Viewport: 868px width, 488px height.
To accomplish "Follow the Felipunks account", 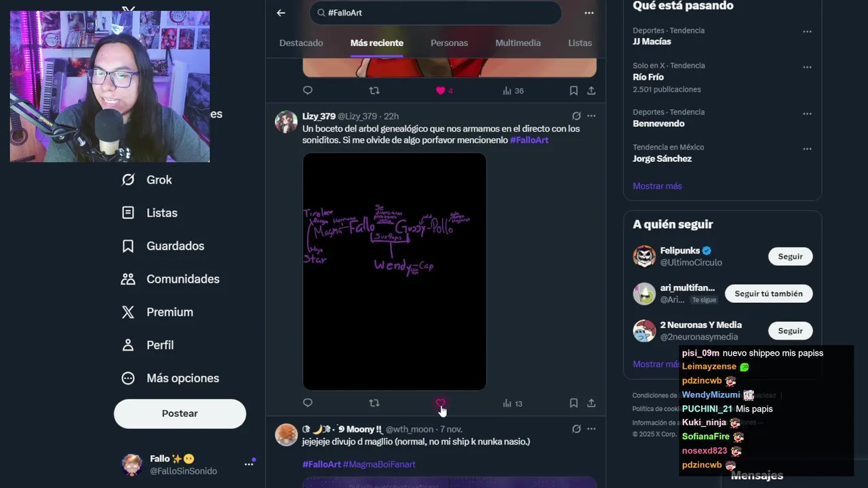I will (790, 256).
